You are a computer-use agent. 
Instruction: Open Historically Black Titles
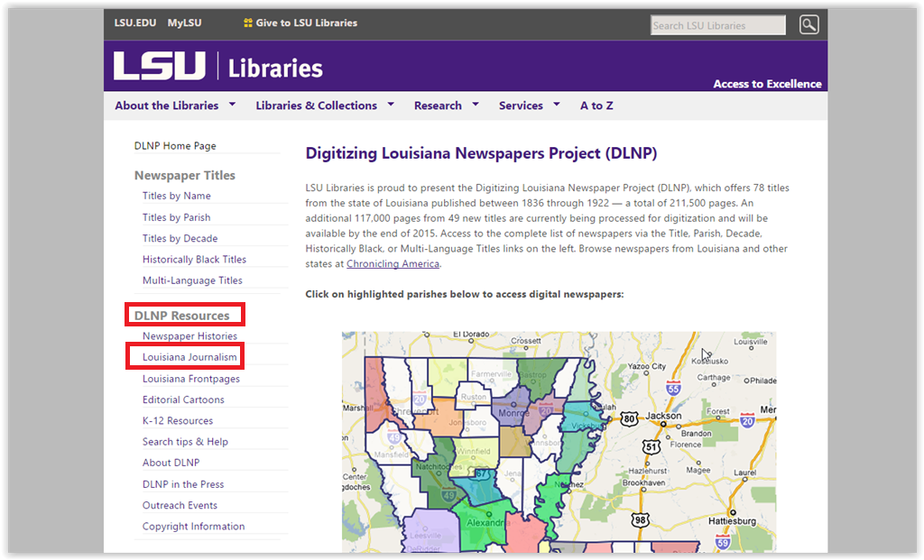tap(195, 259)
